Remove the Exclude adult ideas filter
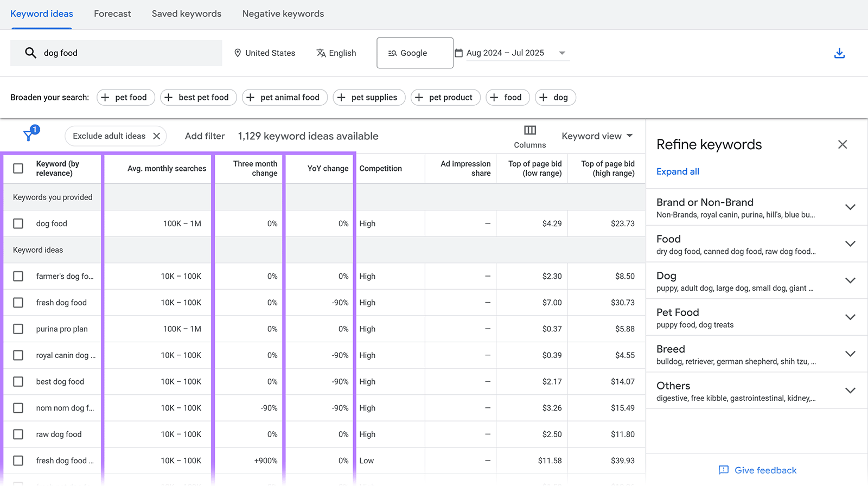Screen dimensions: 868x486 tap(157, 136)
